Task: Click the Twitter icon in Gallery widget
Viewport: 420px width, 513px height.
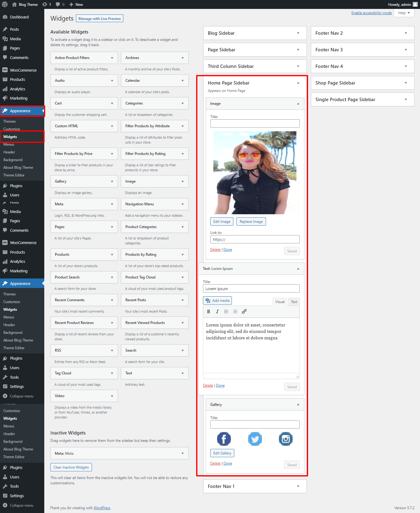Action: click(255, 439)
